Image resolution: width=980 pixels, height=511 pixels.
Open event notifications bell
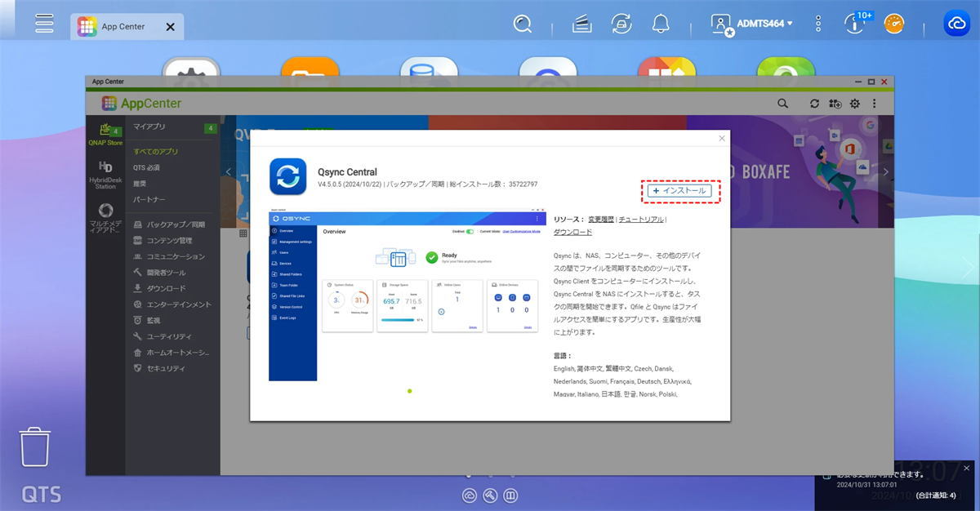(x=661, y=24)
